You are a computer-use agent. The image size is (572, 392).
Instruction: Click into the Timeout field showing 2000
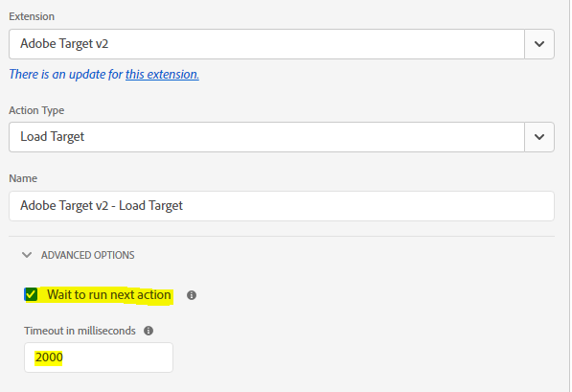(x=99, y=357)
